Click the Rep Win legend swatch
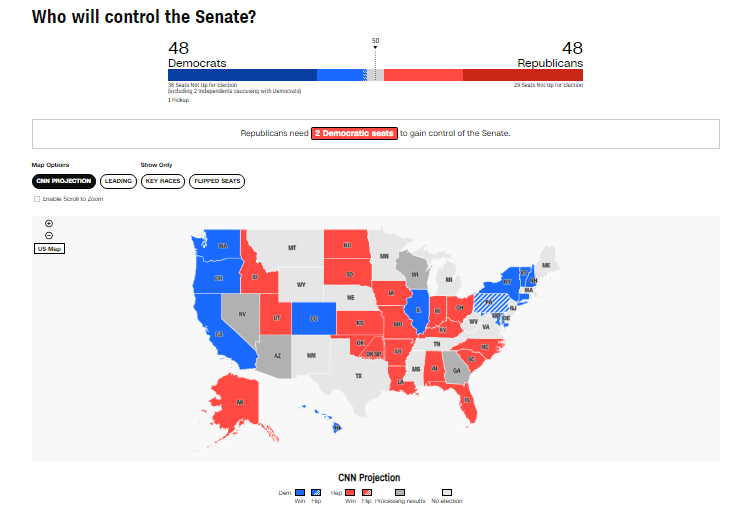 [x=348, y=492]
